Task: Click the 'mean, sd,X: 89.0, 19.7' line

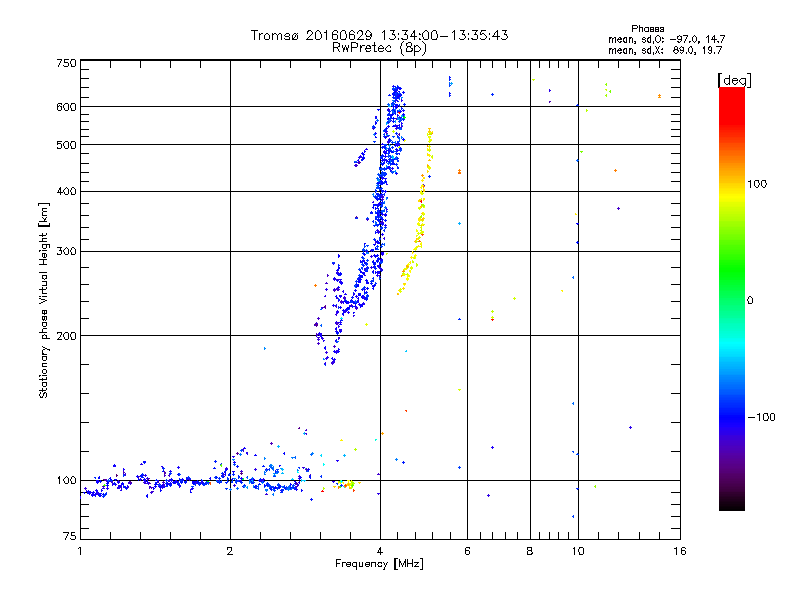Action: pyautogui.click(x=665, y=50)
